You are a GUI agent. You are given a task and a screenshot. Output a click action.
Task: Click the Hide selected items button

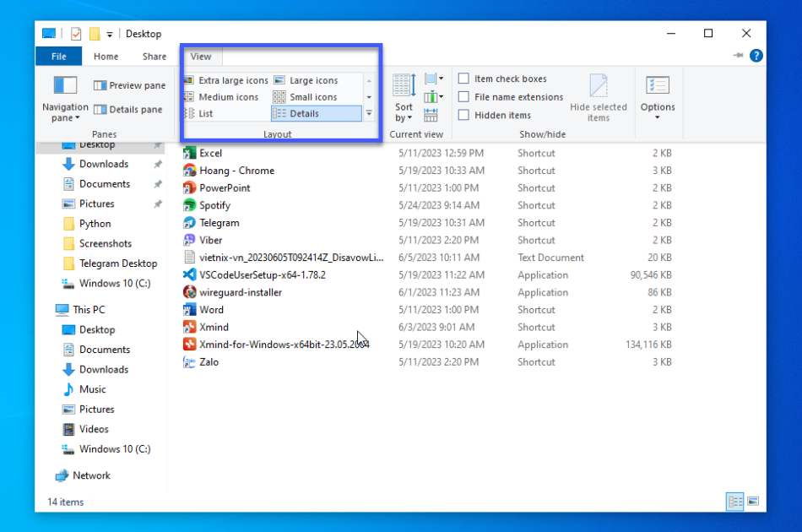(599, 97)
